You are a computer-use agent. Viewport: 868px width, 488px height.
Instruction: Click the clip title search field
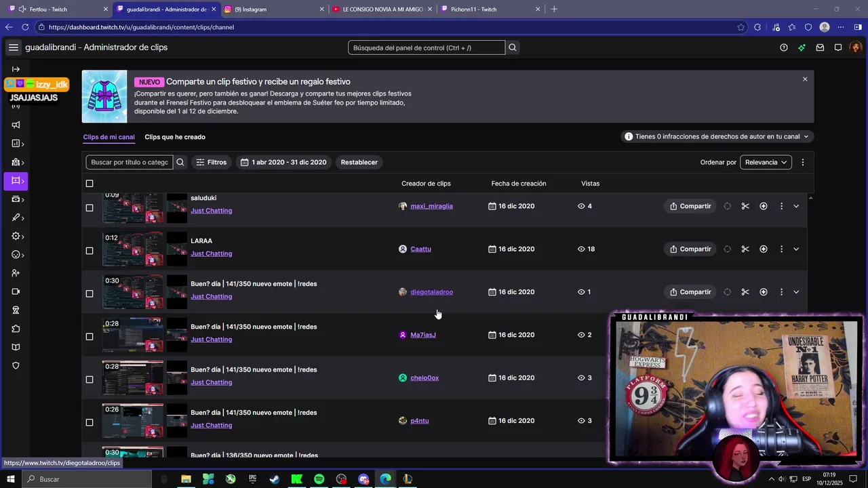130,162
